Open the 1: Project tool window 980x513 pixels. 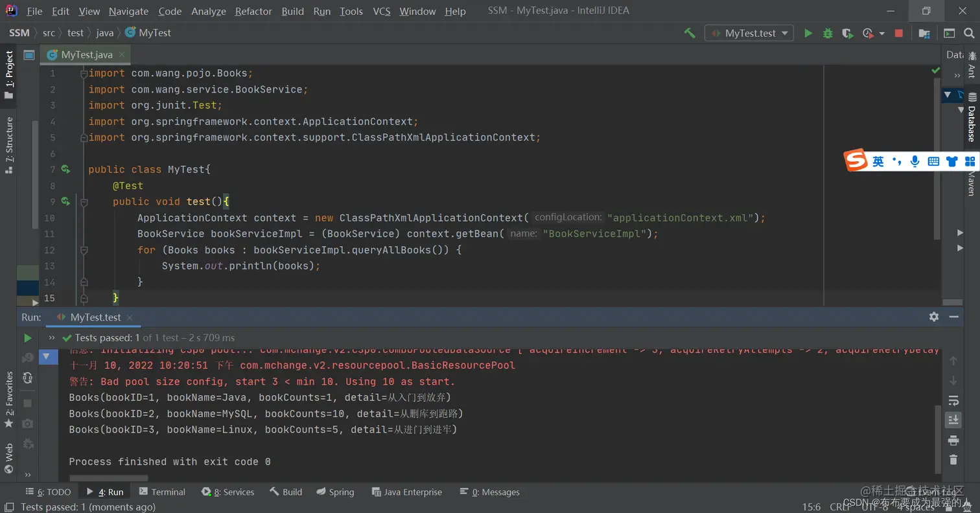click(x=9, y=75)
